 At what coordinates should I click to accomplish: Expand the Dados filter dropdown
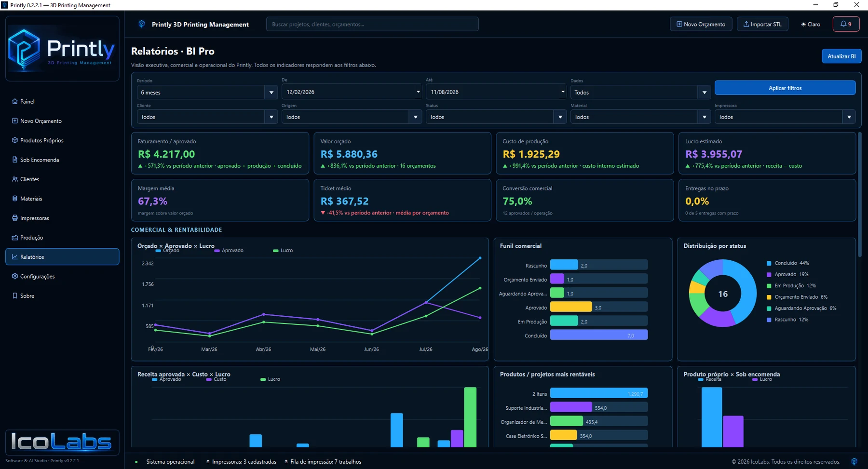tap(640, 92)
